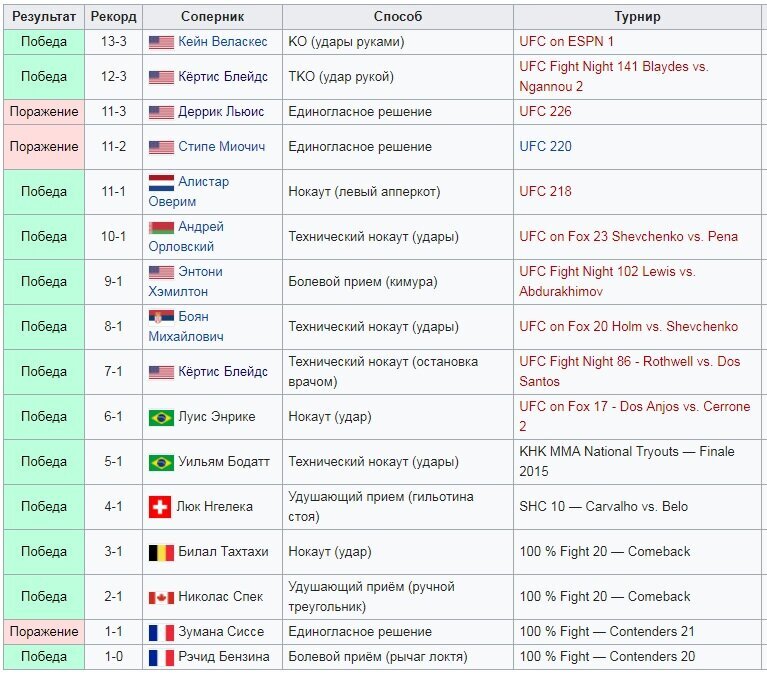Click the KO (удары руками) cell
Viewport: 767px width, 675px height.
(398, 42)
